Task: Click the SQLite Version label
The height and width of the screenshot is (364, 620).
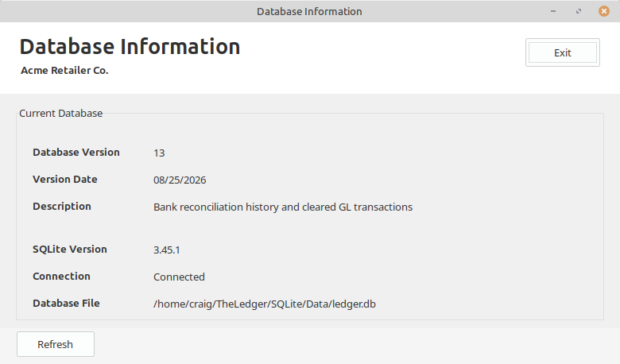Action: (70, 249)
